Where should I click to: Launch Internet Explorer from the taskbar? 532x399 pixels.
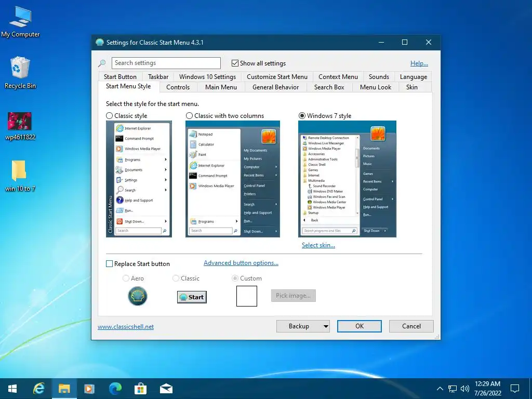click(38, 389)
